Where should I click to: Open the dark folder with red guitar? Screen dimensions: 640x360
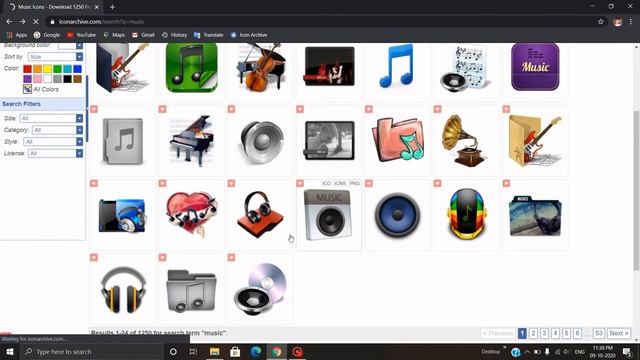pos(122,68)
